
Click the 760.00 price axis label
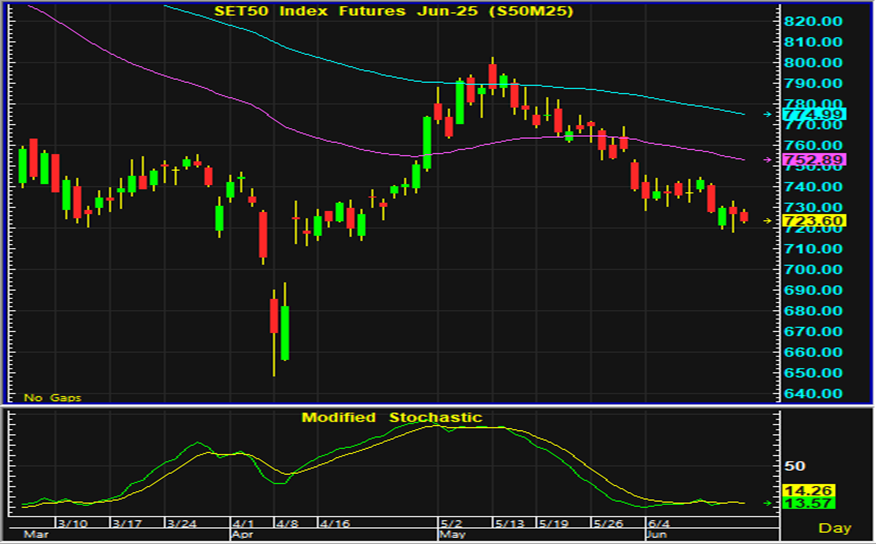tap(813, 145)
